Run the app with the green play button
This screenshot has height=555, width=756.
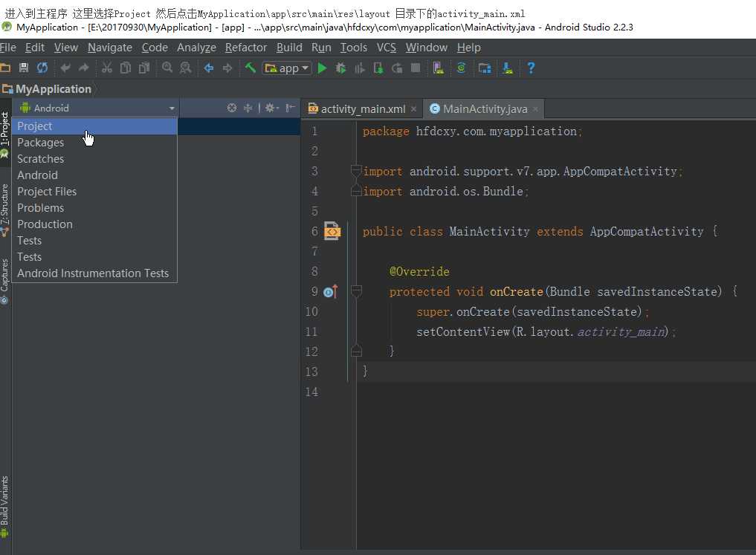tap(323, 68)
